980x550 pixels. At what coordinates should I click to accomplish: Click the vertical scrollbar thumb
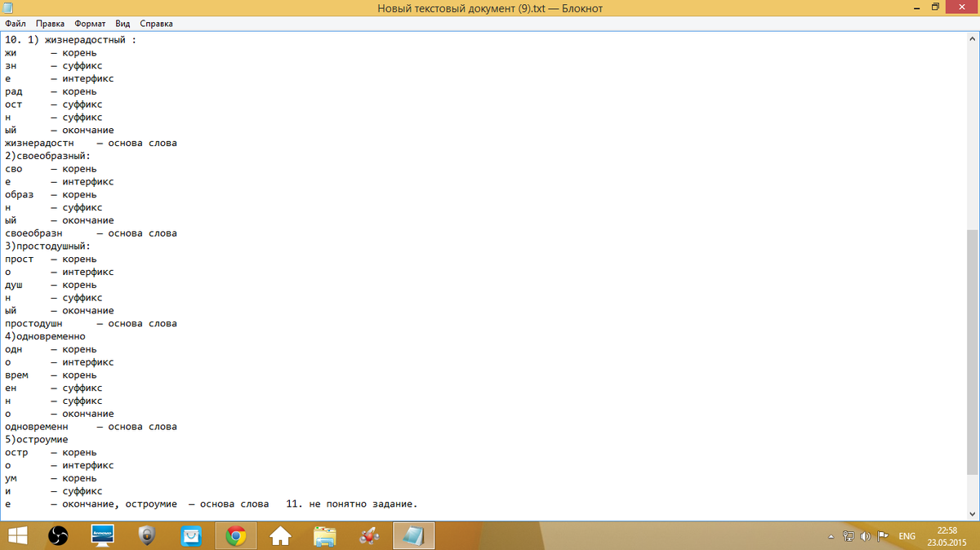point(972,351)
